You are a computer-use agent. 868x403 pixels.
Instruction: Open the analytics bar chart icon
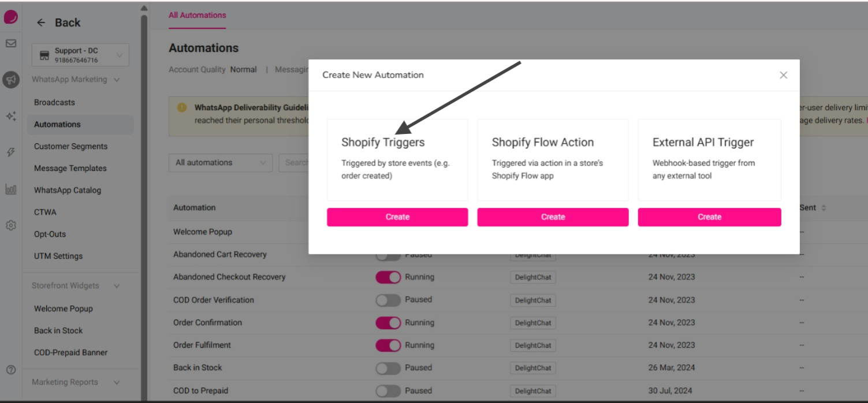11,189
